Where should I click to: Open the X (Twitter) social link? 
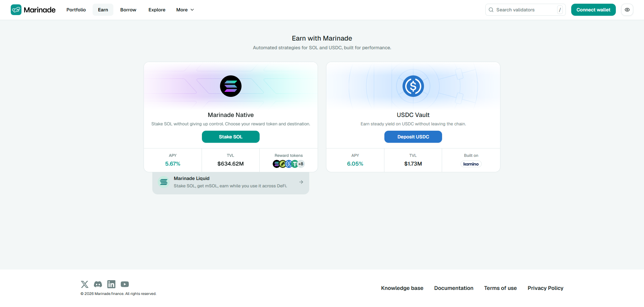point(85,284)
